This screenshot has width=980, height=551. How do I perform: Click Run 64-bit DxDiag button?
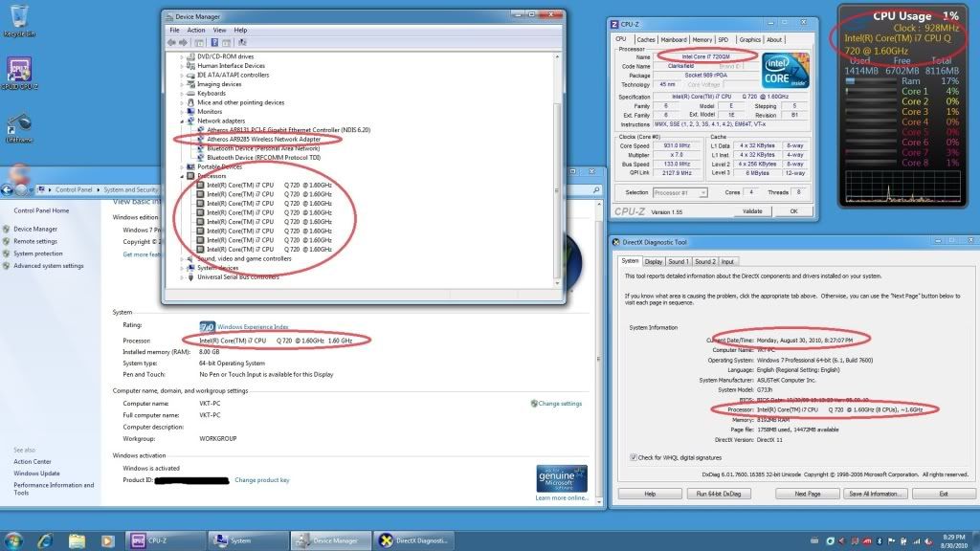(x=718, y=494)
